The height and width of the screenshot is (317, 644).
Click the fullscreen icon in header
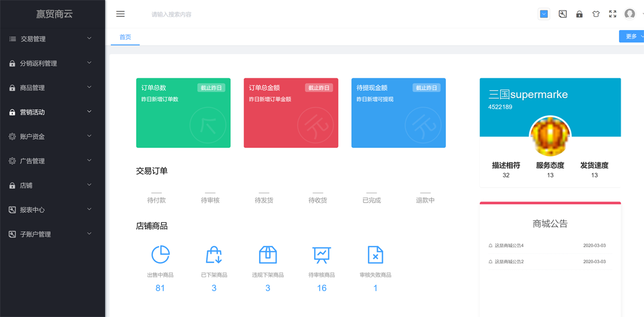tap(612, 14)
